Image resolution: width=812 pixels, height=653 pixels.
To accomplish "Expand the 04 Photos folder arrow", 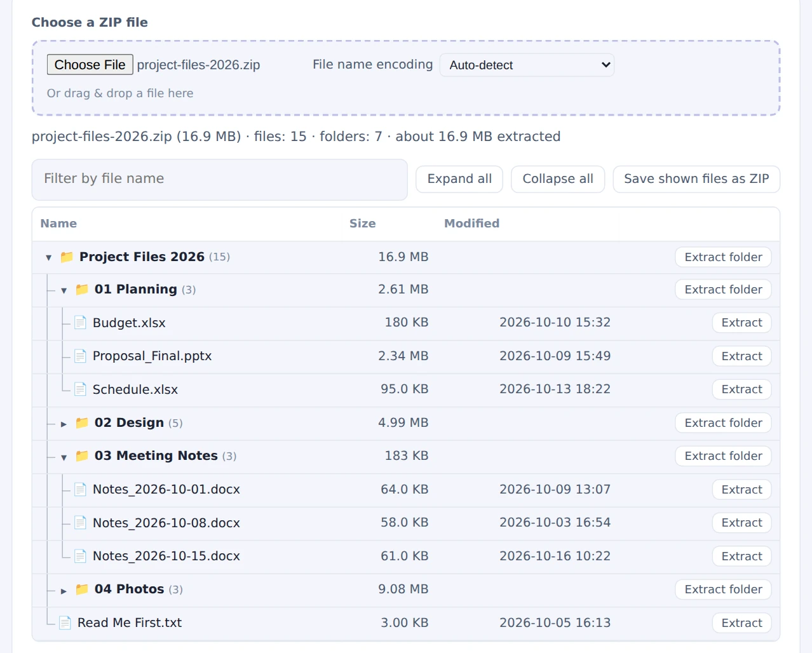I will tap(64, 590).
